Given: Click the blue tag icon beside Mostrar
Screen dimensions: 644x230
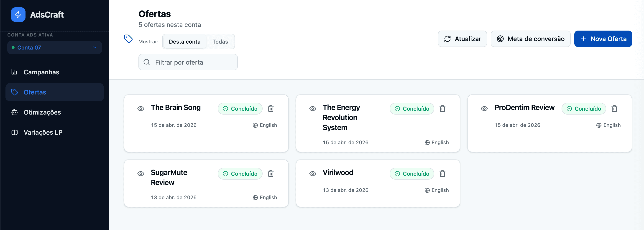Looking at the screenshot, I should point(128,39).
